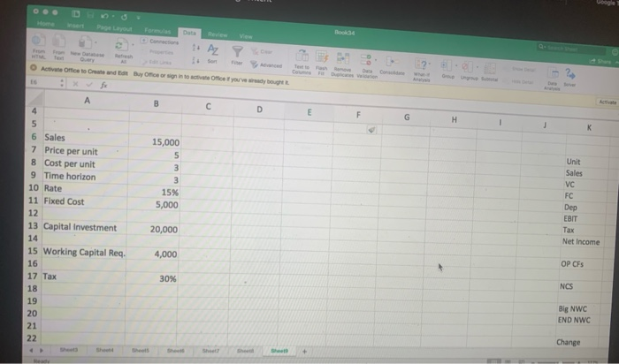
Task: Open the Page Layout tab
Action: pos(114,28)
